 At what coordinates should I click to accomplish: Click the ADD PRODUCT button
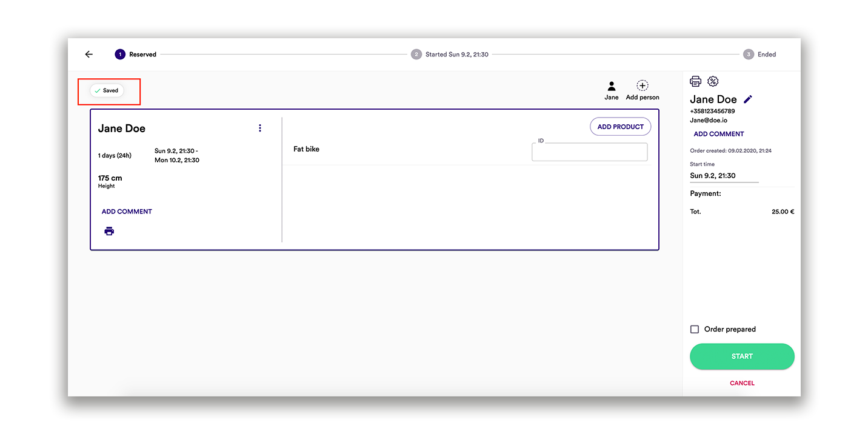[x=620, y=127]
